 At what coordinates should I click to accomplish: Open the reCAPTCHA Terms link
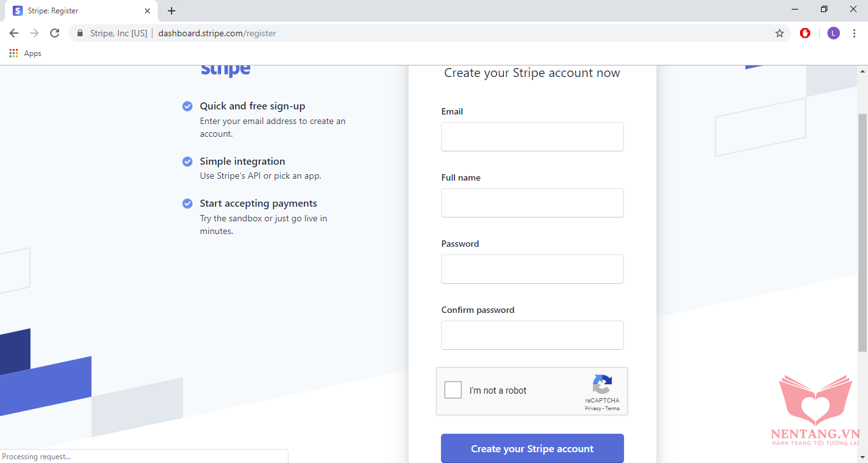[613, 408]
